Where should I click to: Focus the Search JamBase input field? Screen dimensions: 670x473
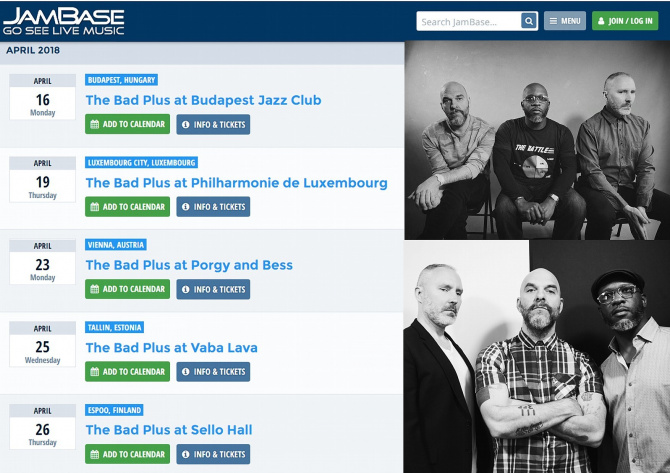469,21
